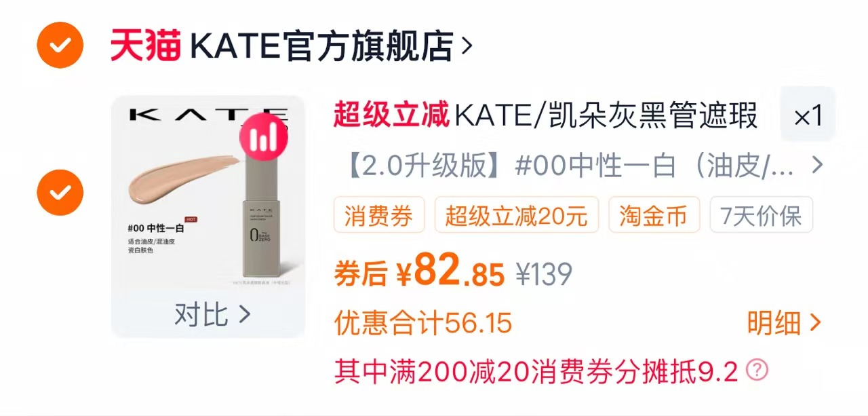Tap the Tmall 天猫 logo
The width and height of the screenshot is (868, 416).
[146, 45]
